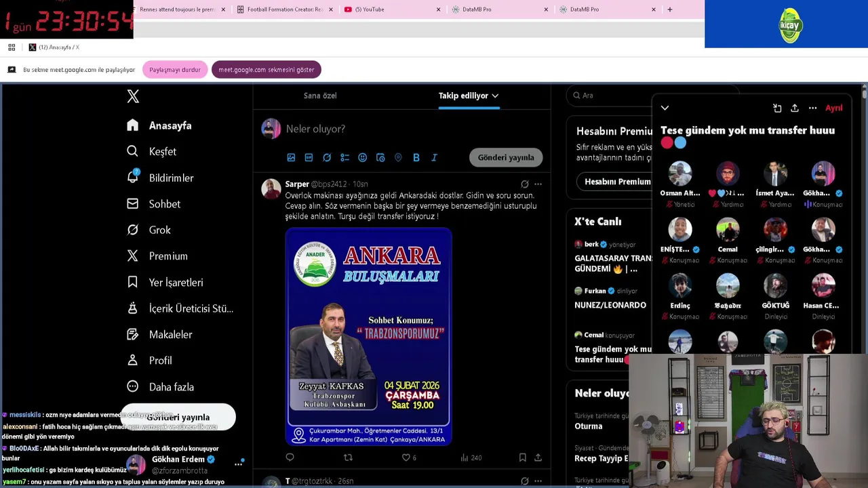Switch to Sana özel tab
The image size is (868, 488).
(320, 96)
